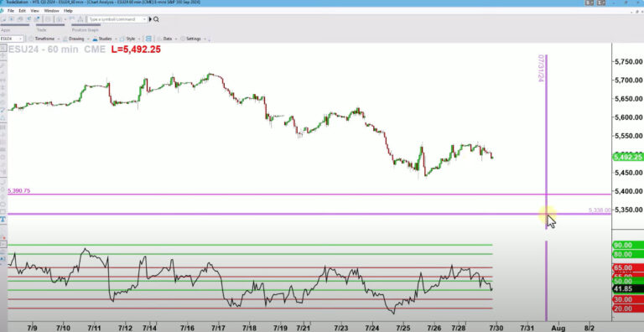Open the ESU24 symbol dropdown
Viewport: 644px width, 332px height.
pos(20,39)
